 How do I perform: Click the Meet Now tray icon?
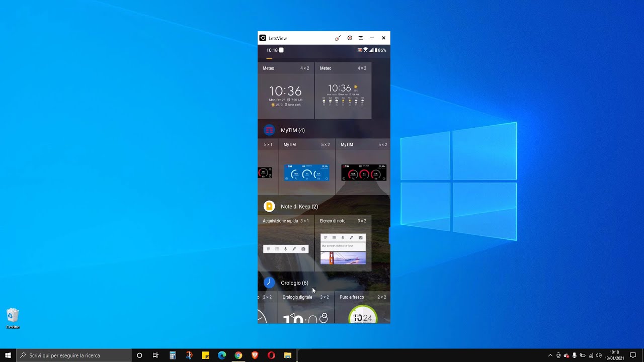point(558,355)
